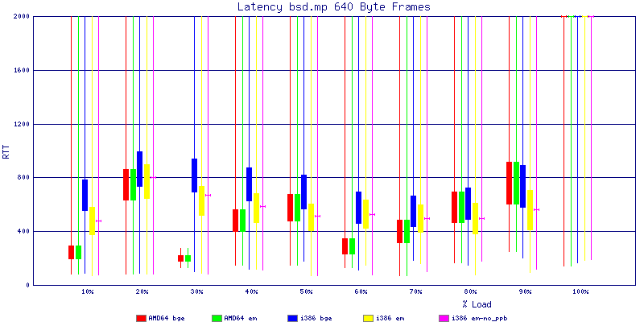Click the '90%' x-axis tick label

click(x=526, y=291)
